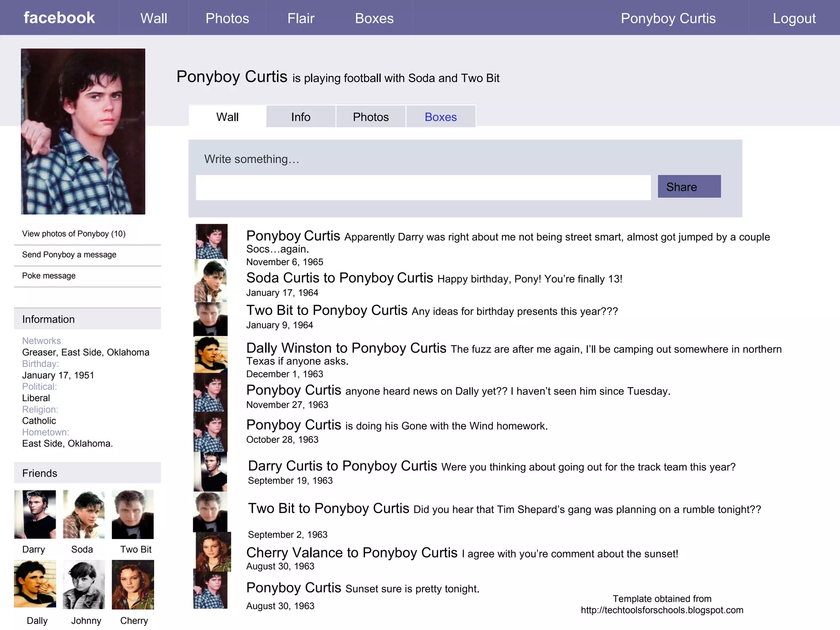
Task: Open Soda's friend thumbnail photo
Action: pyautogui.click(x=84, y=514)
